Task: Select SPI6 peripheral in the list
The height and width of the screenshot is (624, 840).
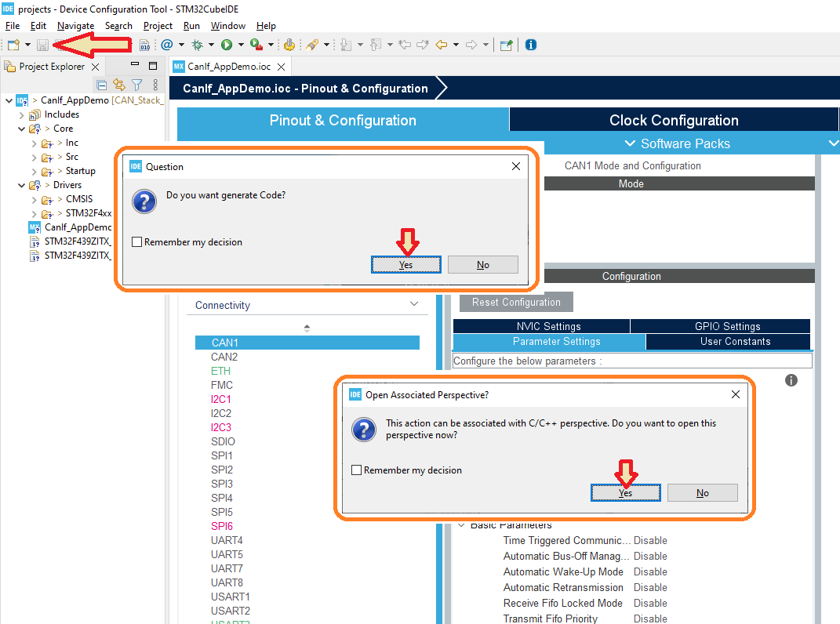Action: 222,526
